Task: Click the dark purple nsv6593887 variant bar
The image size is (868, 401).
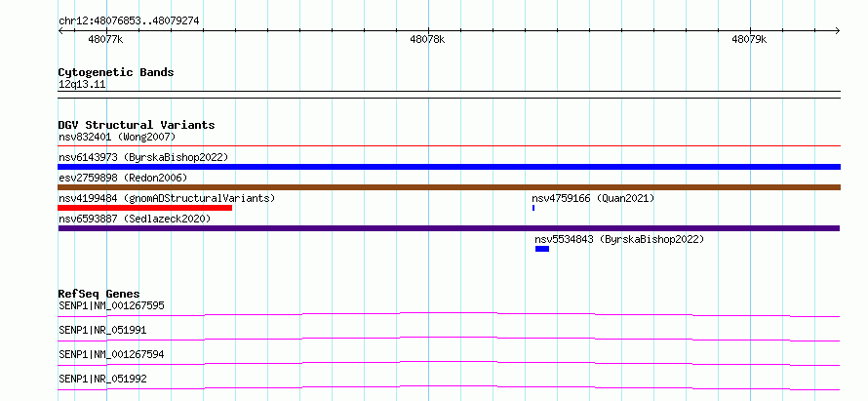Action: click(x=449, y=228)
